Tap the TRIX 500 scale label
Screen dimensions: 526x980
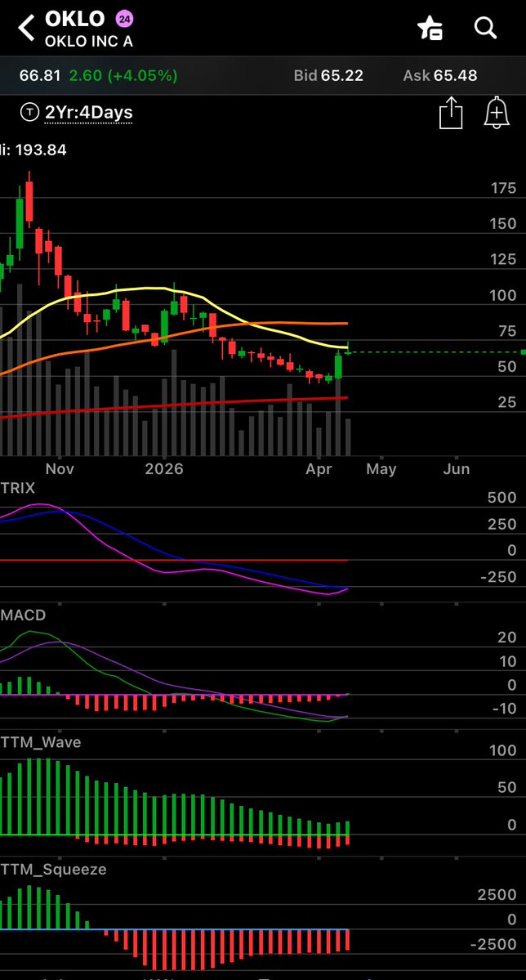tap(503, 498)
